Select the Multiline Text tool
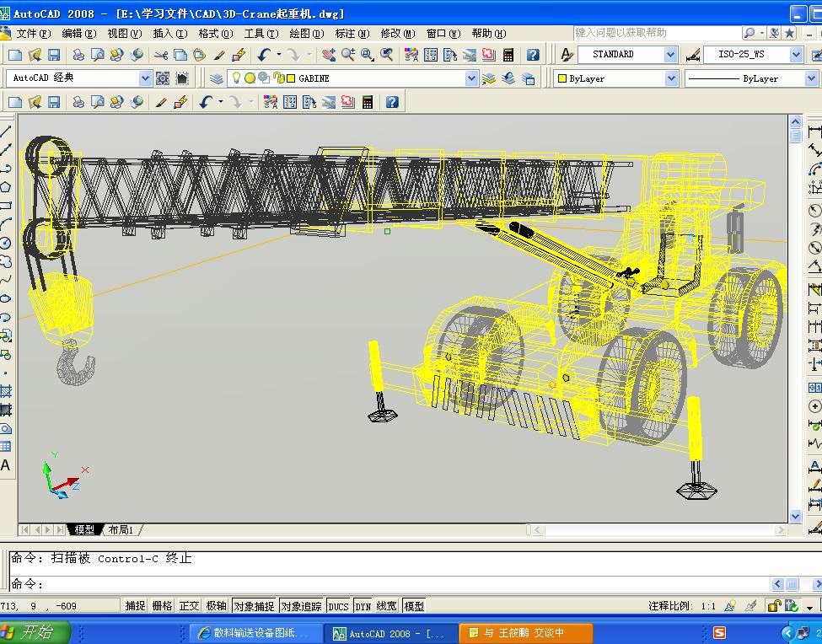Image resolution: width=822 pixels, height=644 pixels. pos(6,465)
